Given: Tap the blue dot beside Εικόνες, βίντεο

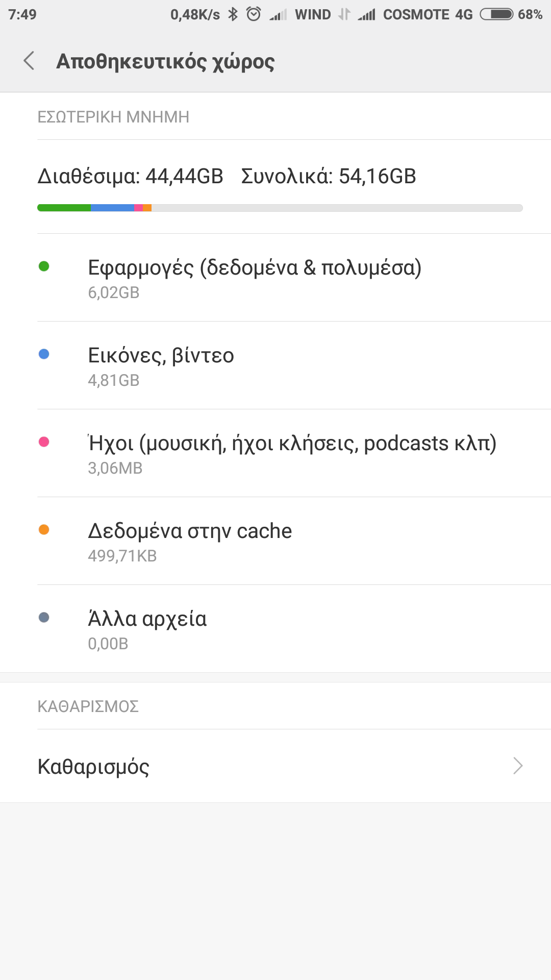Looking at the screenshot, I should click(x=44, y=354).
